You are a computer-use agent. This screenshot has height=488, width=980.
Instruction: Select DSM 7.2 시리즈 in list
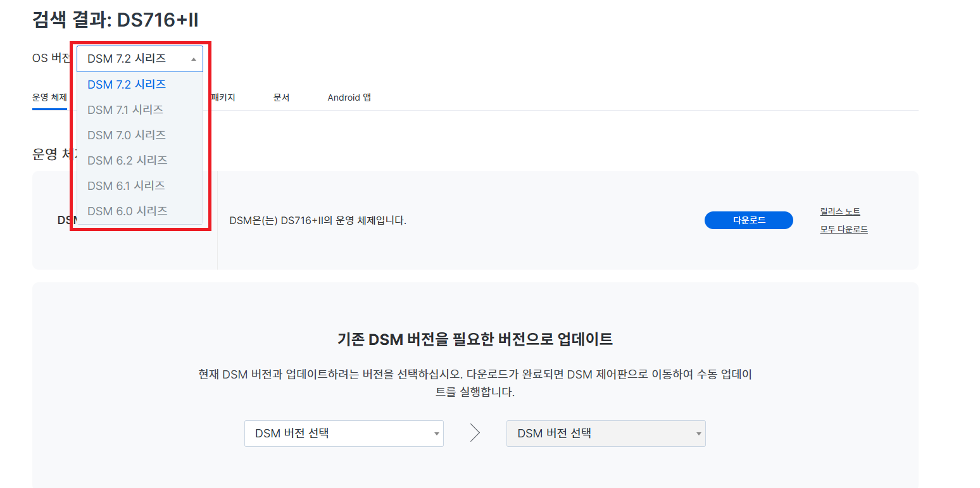tap(140, 84)
